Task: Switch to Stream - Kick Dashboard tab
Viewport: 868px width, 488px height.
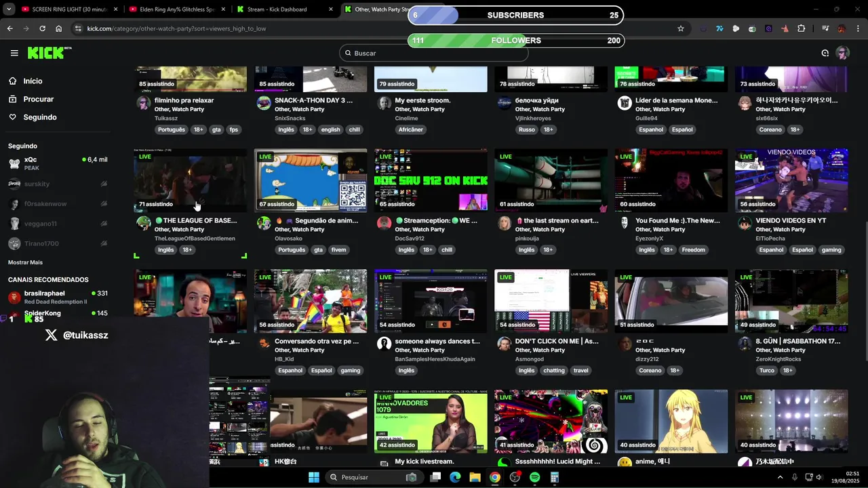Action: [285, 9]
